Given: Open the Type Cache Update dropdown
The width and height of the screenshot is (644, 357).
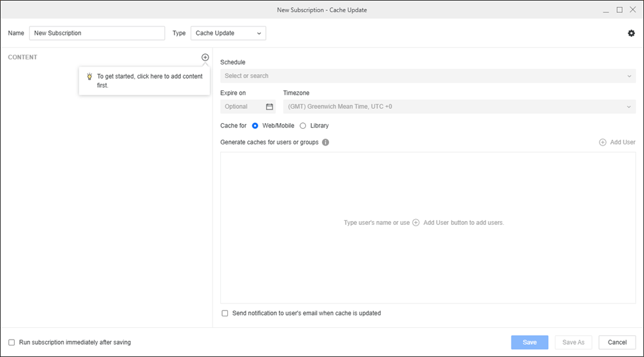Looking at the screenshot, I should 228,34.
